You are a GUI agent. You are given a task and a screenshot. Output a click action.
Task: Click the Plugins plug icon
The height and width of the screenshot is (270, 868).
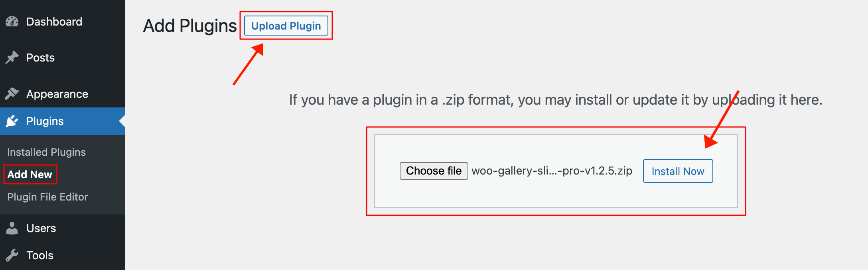pyautogui.click(x=12, y=121)
